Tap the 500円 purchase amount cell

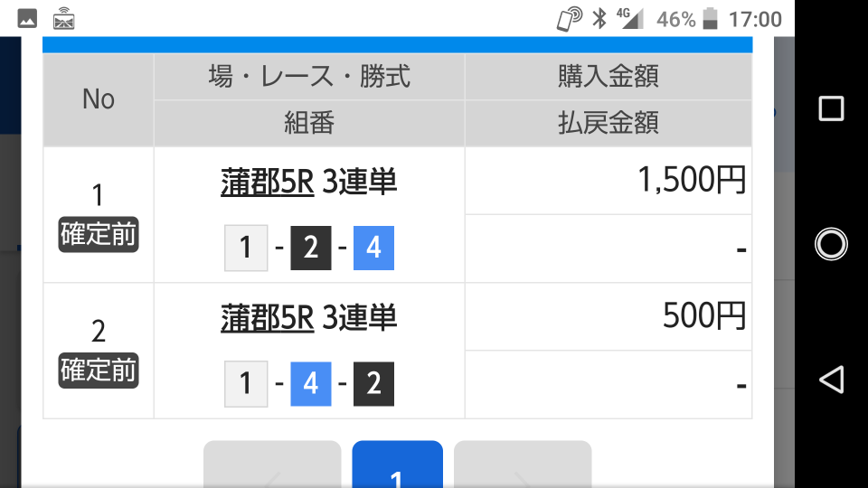point(609,316)
